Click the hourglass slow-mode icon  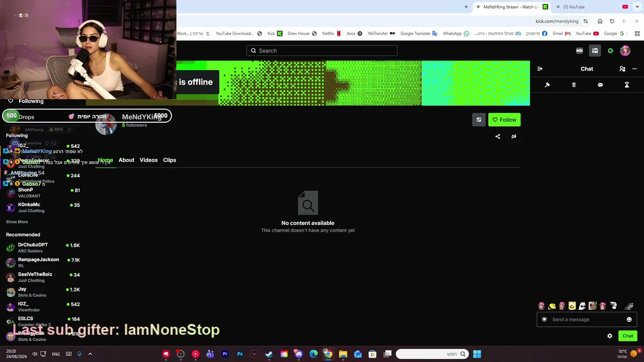(627, 85)
